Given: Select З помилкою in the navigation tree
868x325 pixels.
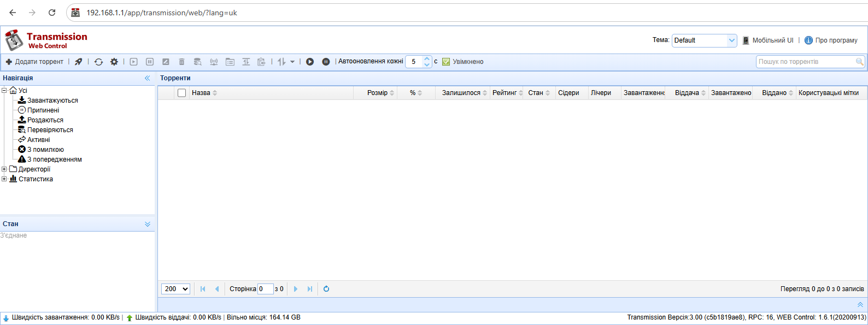Looking at the screenshot, I should (45, 150).
